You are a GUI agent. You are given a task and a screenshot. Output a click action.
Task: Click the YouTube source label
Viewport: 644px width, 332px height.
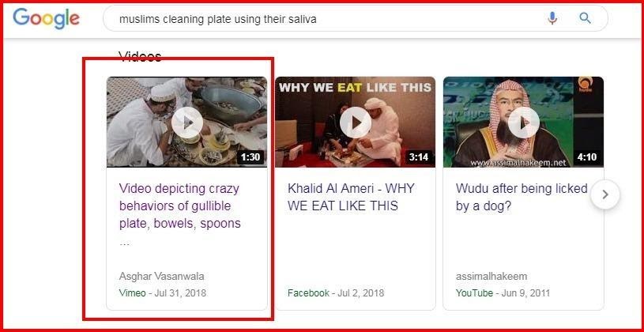click(x=474, y=293)
